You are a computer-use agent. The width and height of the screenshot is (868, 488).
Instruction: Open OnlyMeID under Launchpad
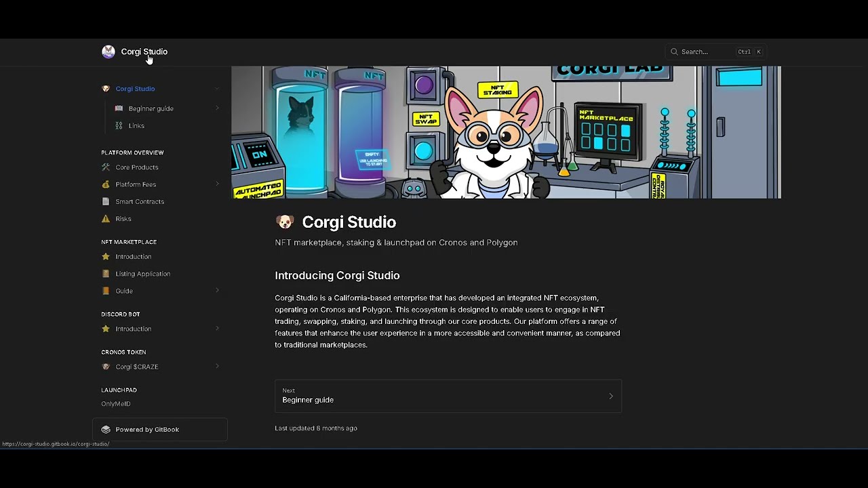[x=116, y=404]
